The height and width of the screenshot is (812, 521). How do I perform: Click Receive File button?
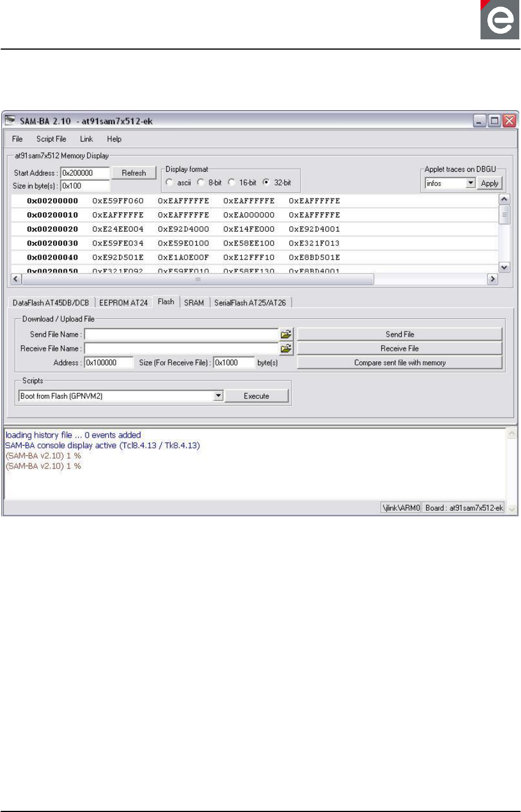(399, 348)
